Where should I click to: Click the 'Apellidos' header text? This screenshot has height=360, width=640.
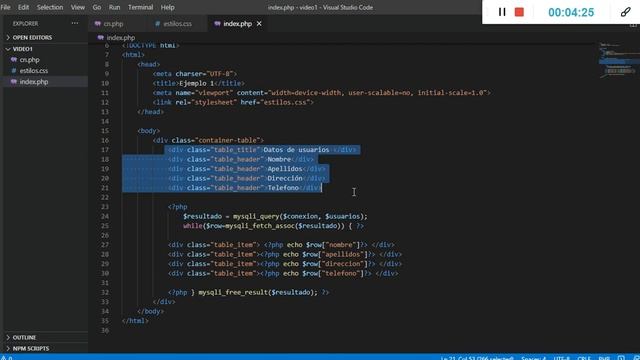click(x=285, y=169)
